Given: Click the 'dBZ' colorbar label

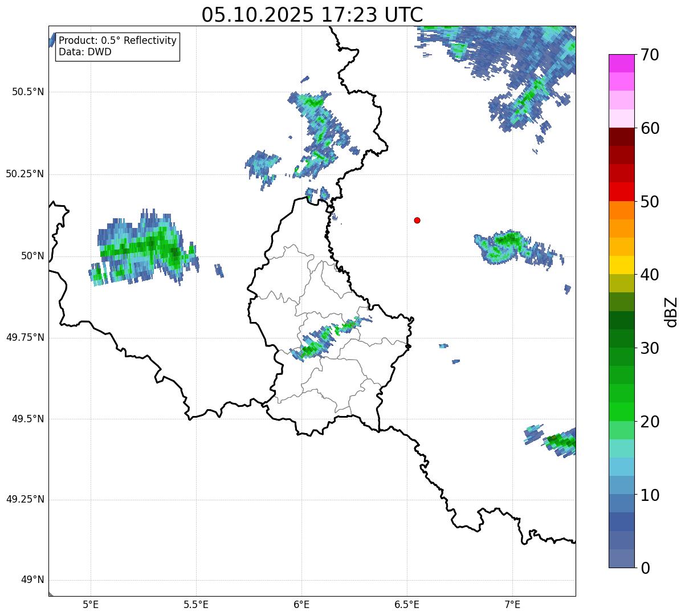Looking at the screenshot, I should point(671,312).
